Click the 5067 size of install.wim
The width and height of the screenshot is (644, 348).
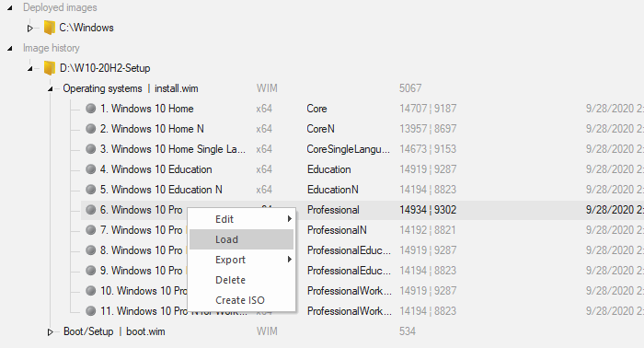(x=410, y=88)
